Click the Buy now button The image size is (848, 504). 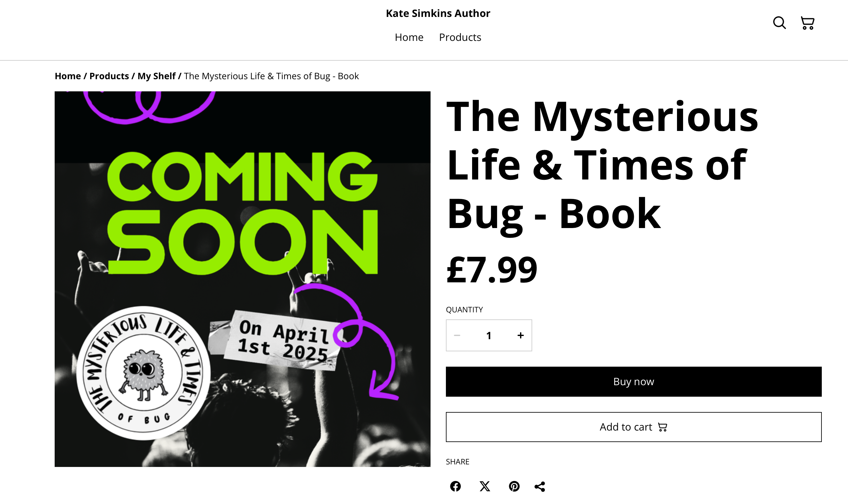tap(634, 381)
